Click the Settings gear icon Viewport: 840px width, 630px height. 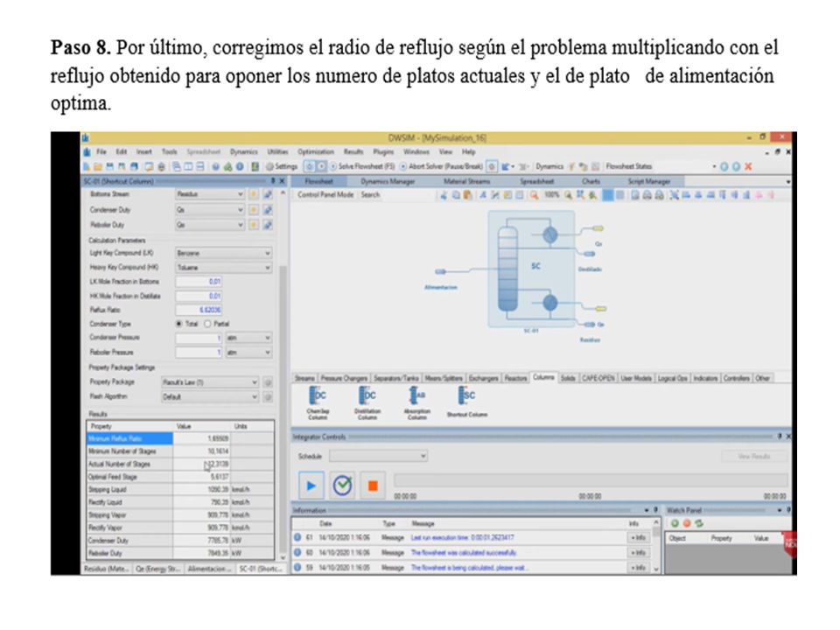(269, 166)
